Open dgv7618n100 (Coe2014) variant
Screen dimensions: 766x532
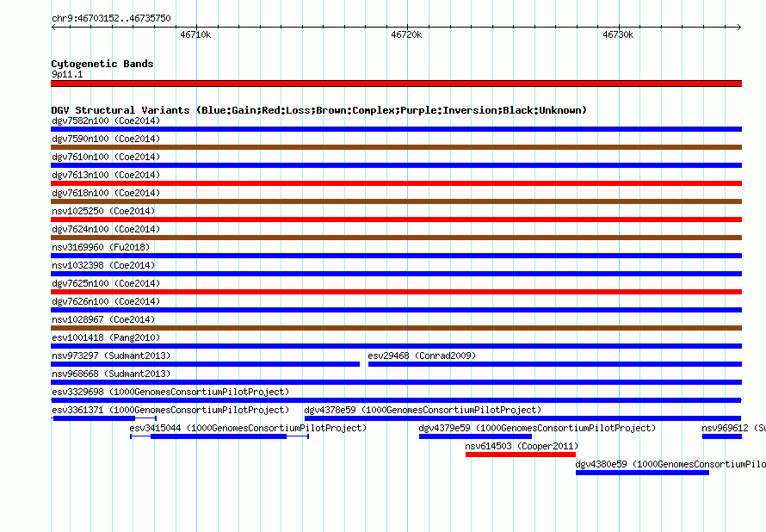106,193
